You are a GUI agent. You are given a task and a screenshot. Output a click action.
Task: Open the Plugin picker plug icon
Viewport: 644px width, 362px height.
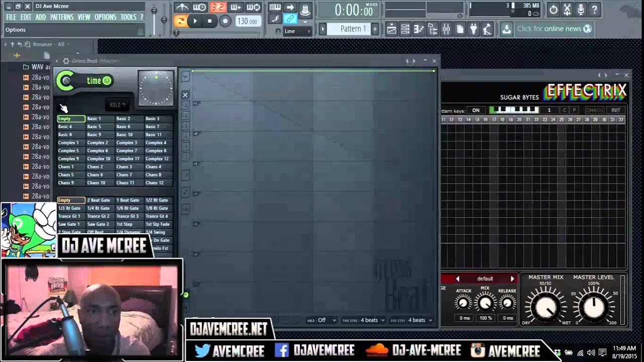click(x=473, y=30)
